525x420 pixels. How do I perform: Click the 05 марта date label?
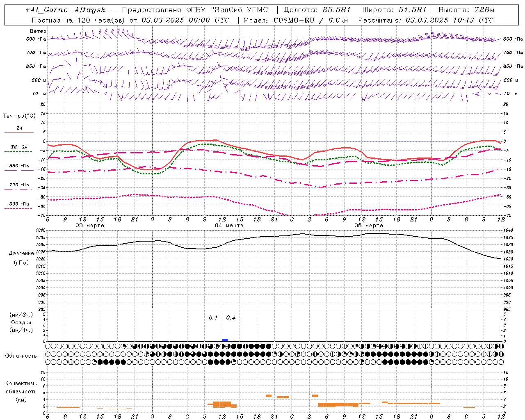pyautogui.click(x=369, y=226)
